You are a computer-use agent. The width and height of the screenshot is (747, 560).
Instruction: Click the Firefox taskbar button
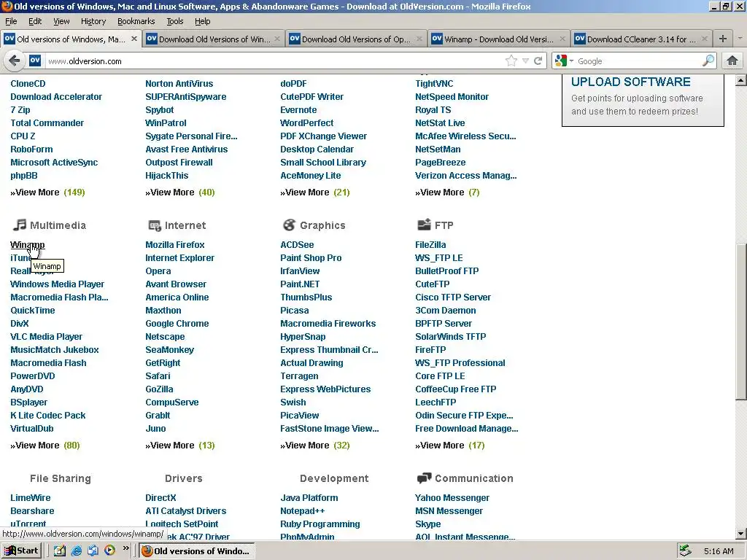[x=197, y=551]
